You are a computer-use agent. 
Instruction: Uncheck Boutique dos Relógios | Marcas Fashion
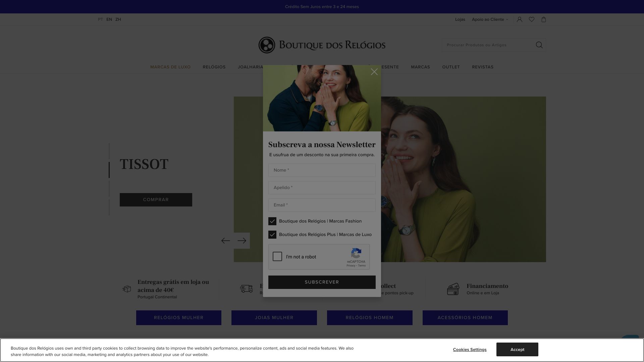272,221
